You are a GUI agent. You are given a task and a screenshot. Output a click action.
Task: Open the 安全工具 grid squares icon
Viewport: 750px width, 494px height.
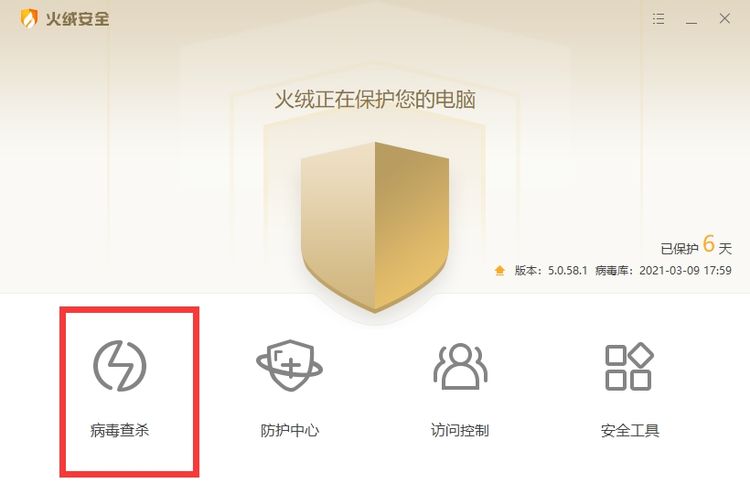[629, 366]
